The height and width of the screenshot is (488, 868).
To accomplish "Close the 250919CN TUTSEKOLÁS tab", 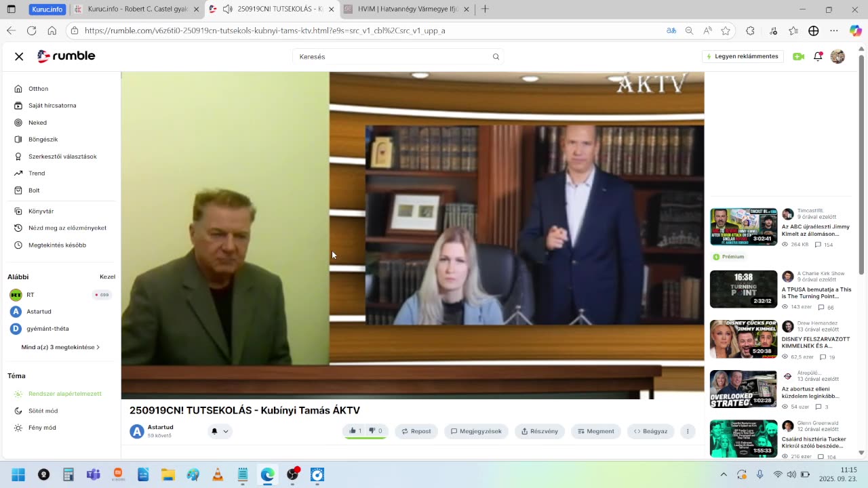I will coord(332,9).
